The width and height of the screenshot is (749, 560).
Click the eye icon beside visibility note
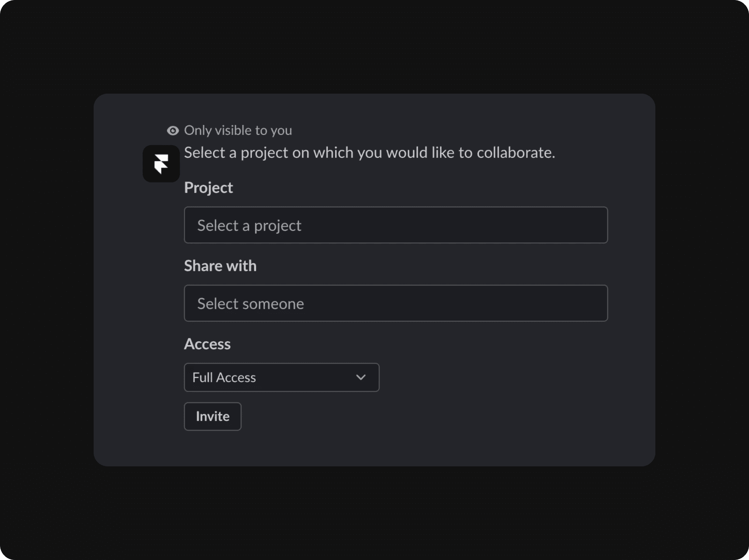173,131
